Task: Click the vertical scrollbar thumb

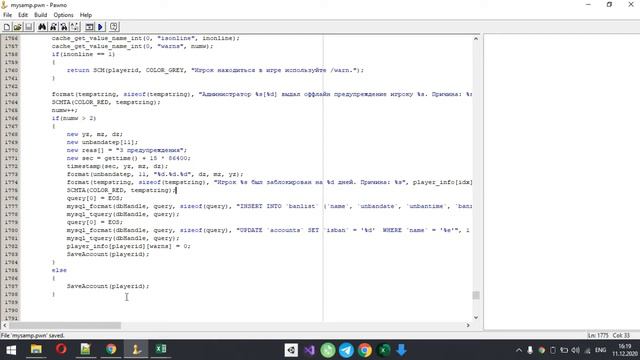Action: pos(476,295)
